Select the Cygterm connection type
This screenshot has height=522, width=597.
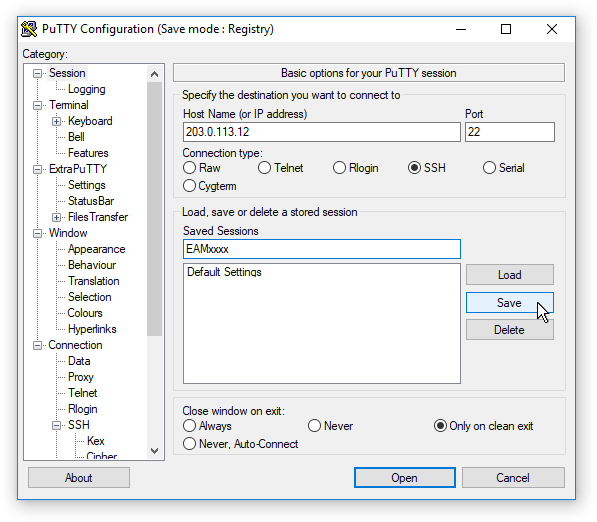189,186
